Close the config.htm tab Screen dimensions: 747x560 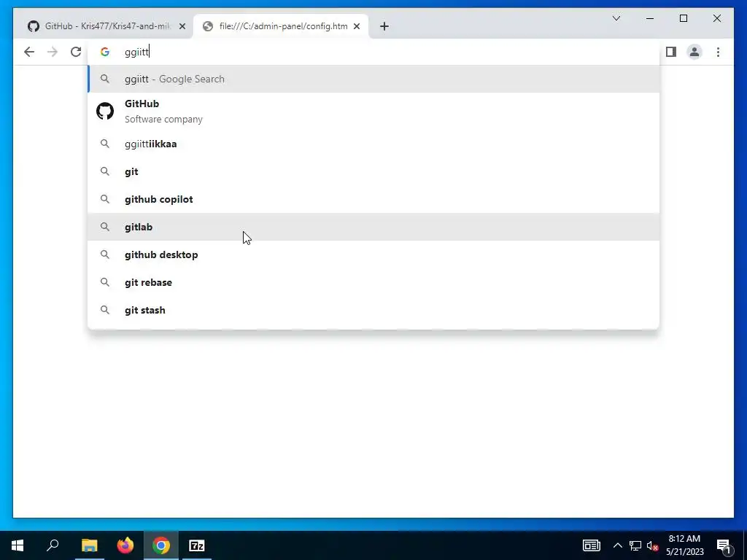356,26
